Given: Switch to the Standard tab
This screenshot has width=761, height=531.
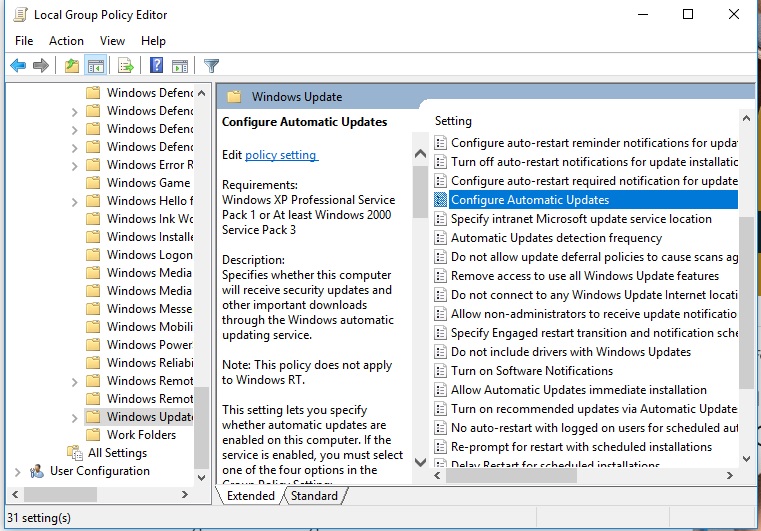Looking at the screenshot, I should coord(314,496).
